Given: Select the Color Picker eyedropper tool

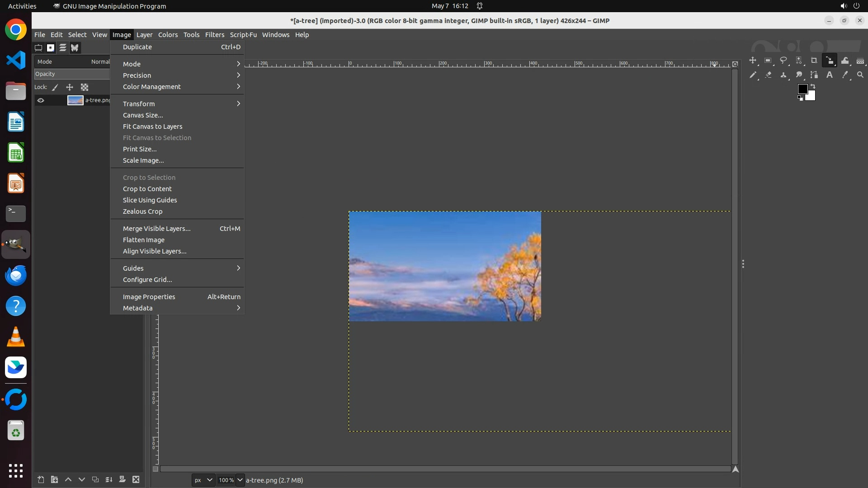Looking at the screenshot, I should [x=845, y=75].
